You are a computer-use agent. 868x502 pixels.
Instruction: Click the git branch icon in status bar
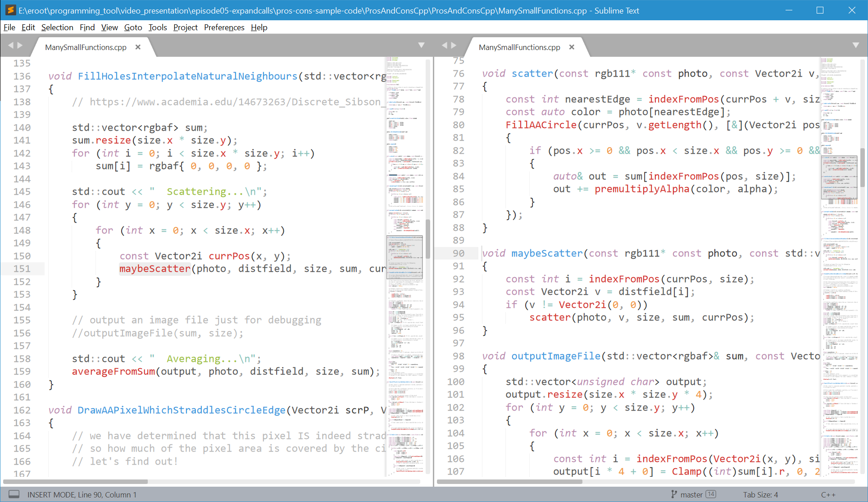[x=674, y=494]
